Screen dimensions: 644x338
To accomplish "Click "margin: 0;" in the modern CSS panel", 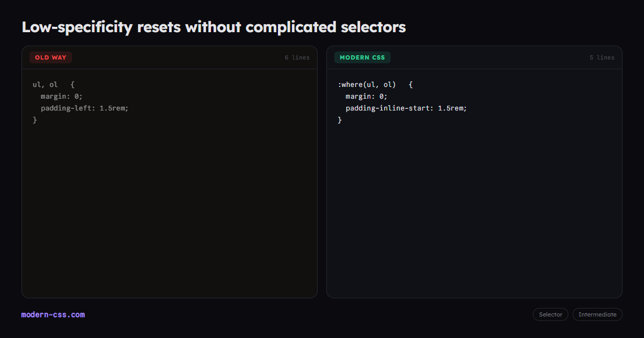I will click(367, 97).
